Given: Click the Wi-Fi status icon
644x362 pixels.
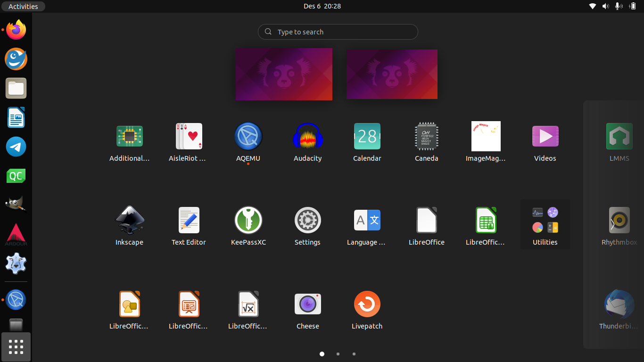Looking at the screenshot, I should click(593, 6).
